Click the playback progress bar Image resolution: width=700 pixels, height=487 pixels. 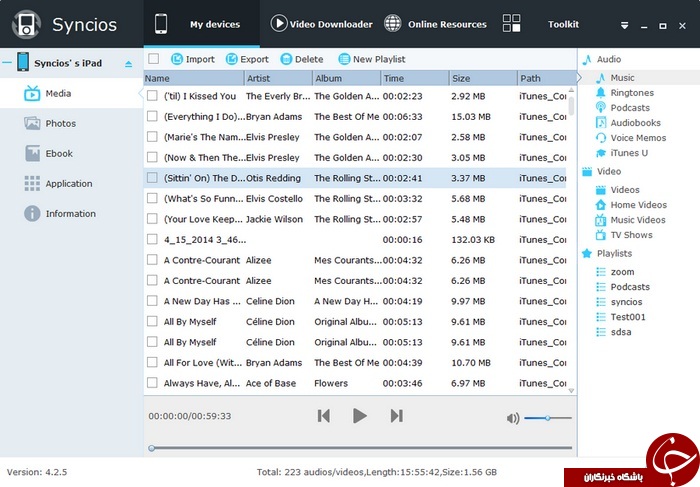point(361,448)
